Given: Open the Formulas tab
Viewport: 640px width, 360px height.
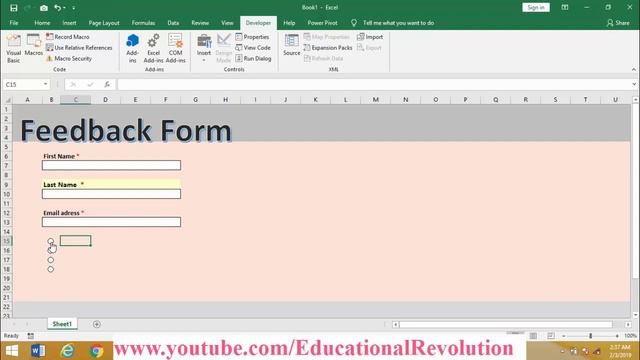Looking at the screenshot, I should pyautogui.click(x=143, y=23).
